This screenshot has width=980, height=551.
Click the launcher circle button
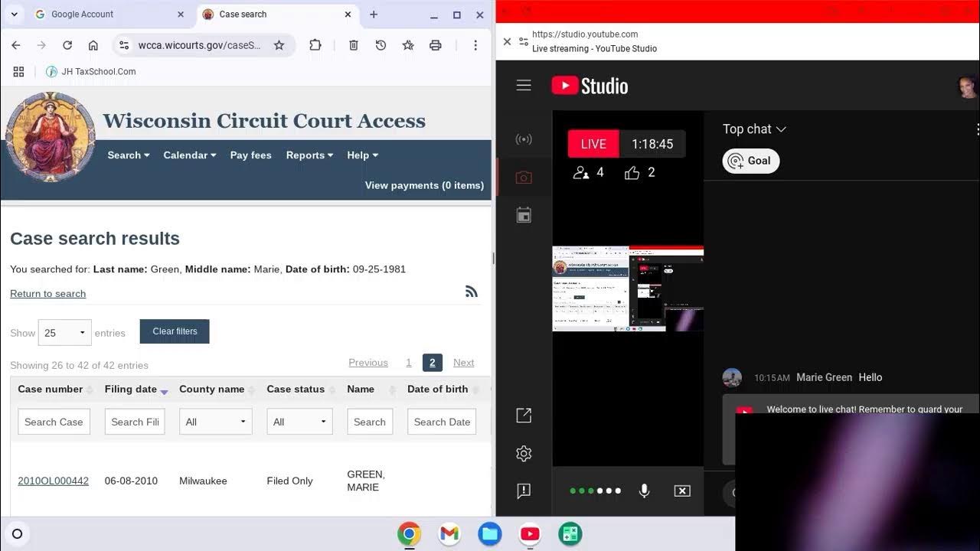point(17,534)
